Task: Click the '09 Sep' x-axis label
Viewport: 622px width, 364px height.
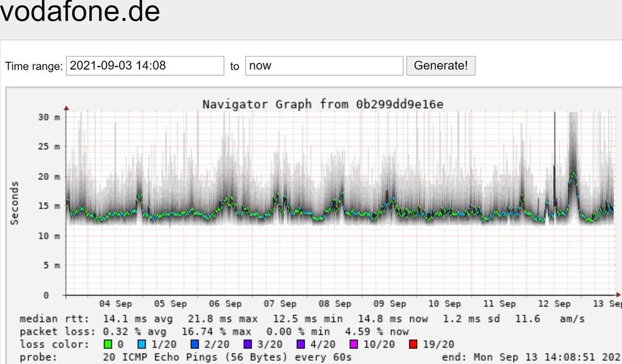Action: [390, 304]
